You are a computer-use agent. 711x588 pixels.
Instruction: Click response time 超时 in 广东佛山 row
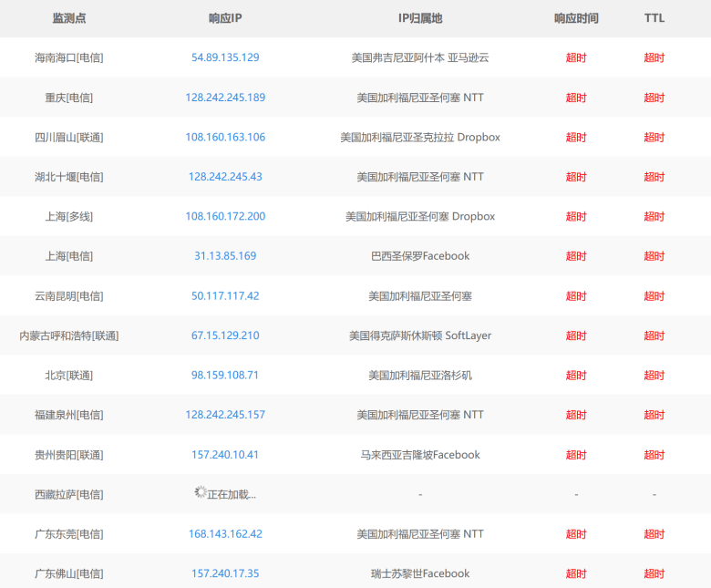pos(576,573)
